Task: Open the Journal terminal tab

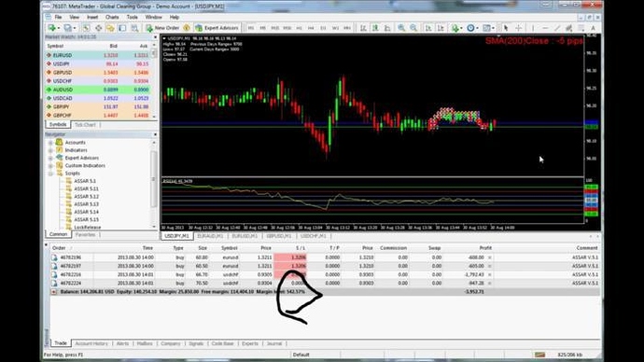Action: point(274,343)
